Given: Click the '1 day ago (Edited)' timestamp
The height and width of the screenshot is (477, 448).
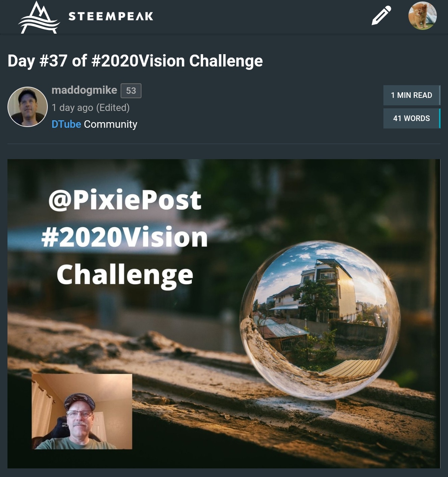Looking at the screenshot, I should (x=91, y=108).
